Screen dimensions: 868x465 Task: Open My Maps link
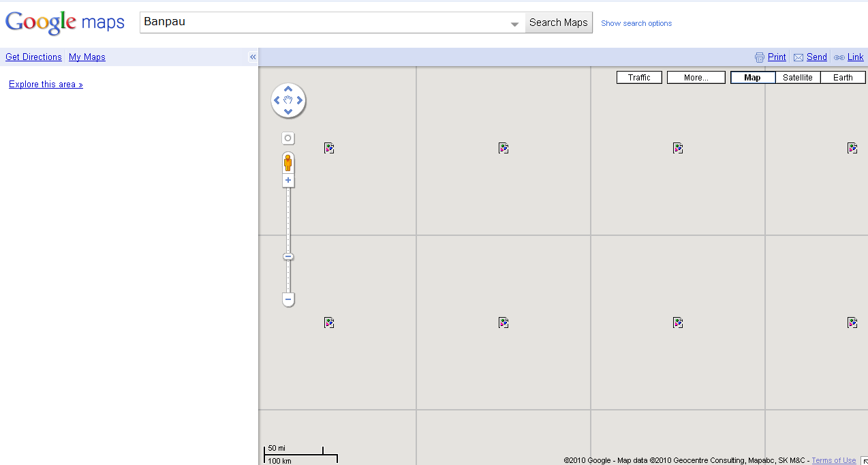[87, 57]
